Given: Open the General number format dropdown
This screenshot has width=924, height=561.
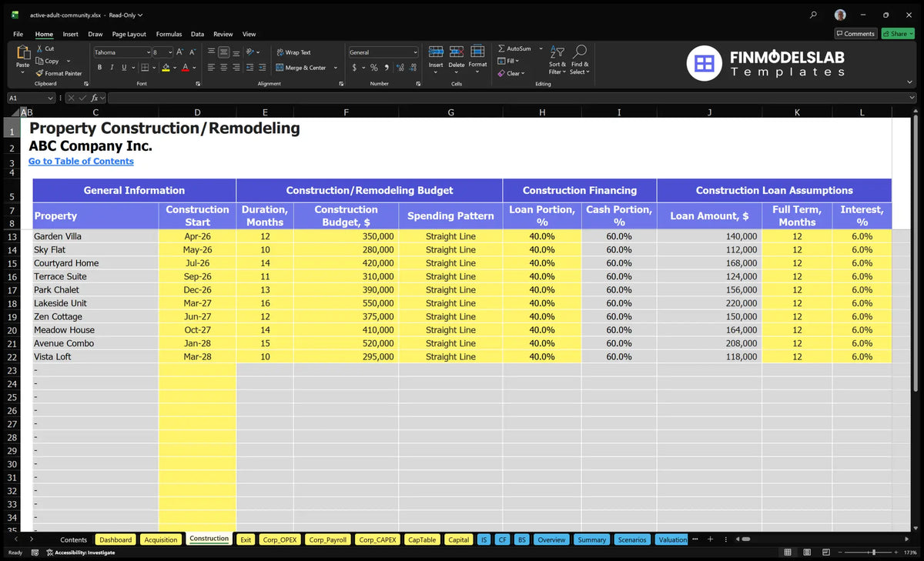Looking at the screenshot, I should (x=415, y=52).
